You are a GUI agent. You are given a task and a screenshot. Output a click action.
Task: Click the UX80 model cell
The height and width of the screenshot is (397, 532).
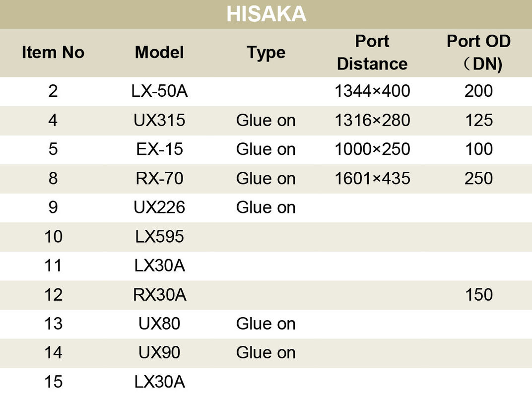pyautogui.click(x=159, y=324)
